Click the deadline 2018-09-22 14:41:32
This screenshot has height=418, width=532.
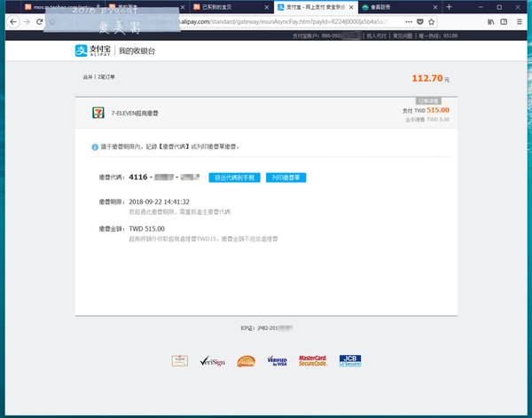click(159, 201)
